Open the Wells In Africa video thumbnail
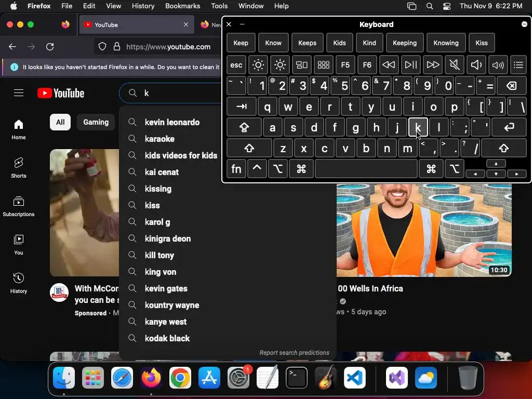 click(x=424, y=230)
